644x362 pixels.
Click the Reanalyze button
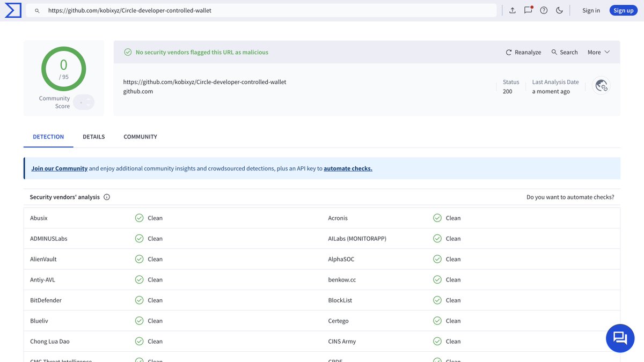[523, 52]
